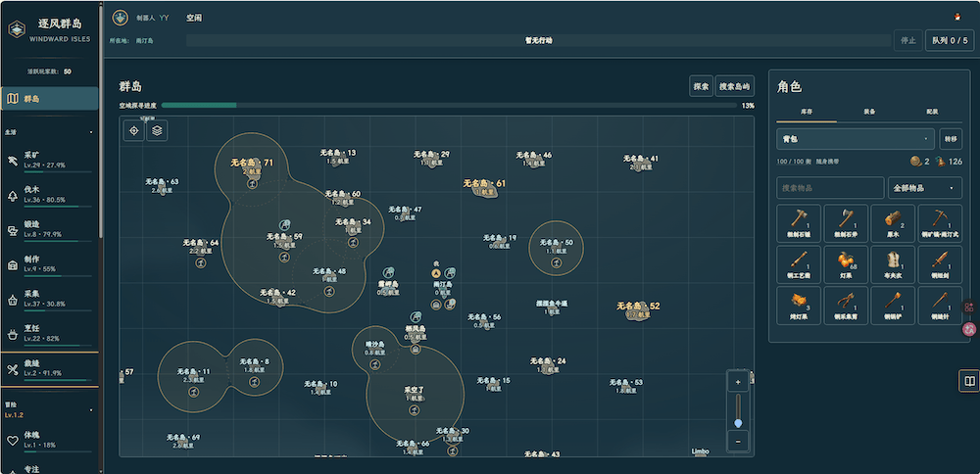Viewport: 980px width, 474px height.
Task: Click island 无名岛 · 50 on map
Action: [557, 246]
